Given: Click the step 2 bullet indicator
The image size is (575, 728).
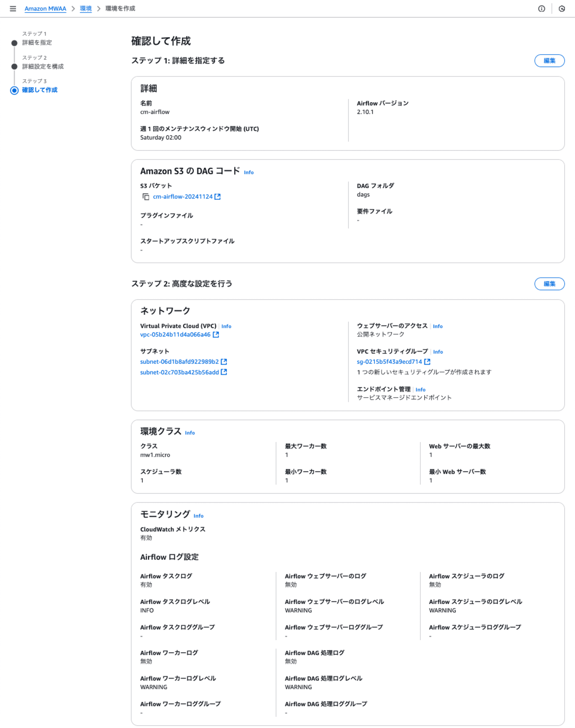Looking at the screenshot, I should point(14,67).
